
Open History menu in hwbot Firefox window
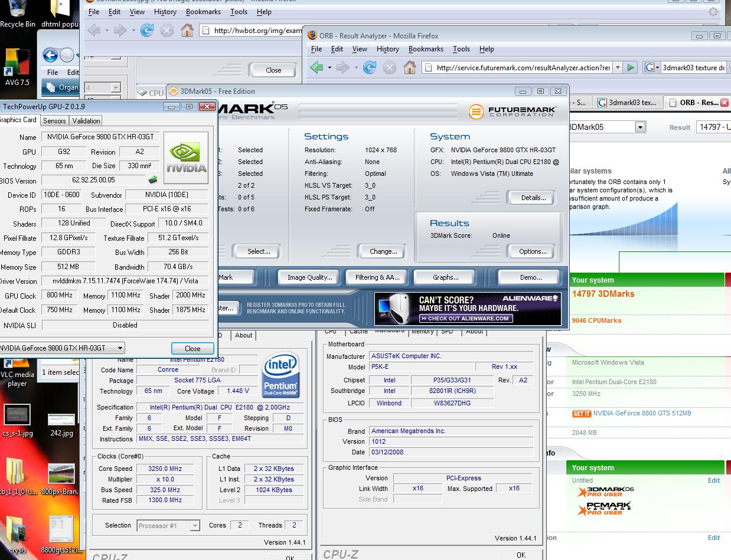click(x=165, y=12)
